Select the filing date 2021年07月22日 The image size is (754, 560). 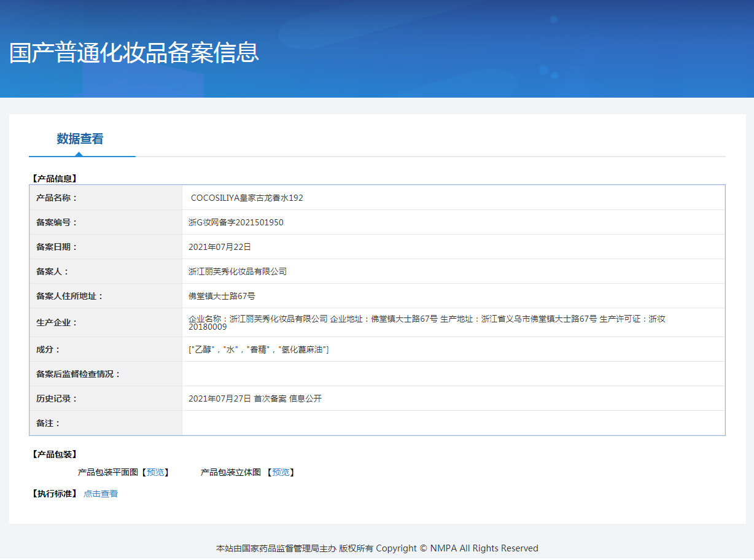pyautogui.click(x=220, y=247)
